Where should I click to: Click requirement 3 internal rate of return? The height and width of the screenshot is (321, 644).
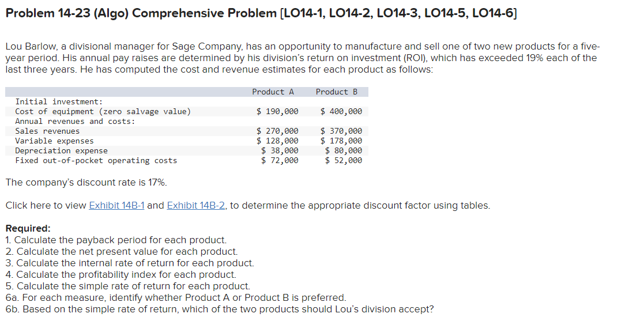point(130,263)
